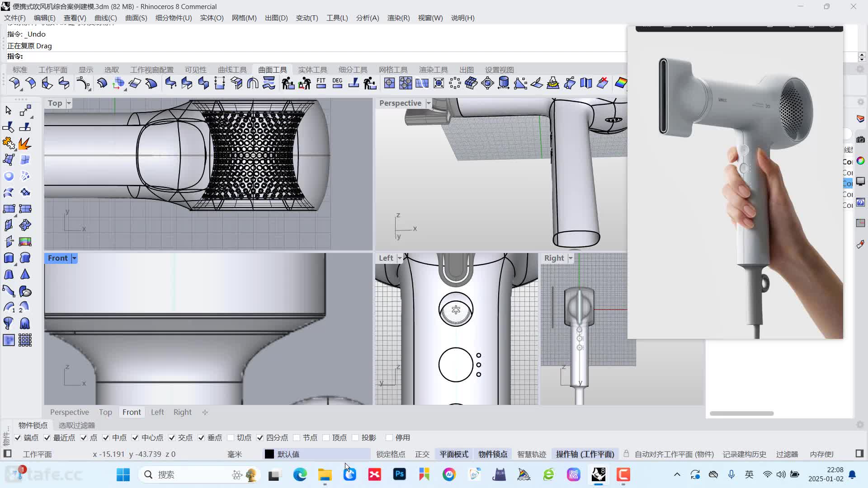Show hidden system tray icons chevron
This screenshot has width=868, height=488.
tap(677, 474)
